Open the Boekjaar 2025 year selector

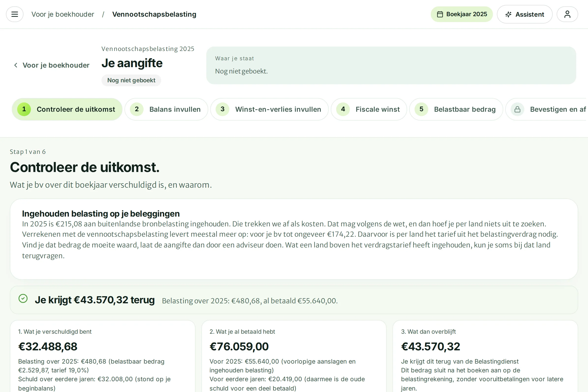(462, 14)
